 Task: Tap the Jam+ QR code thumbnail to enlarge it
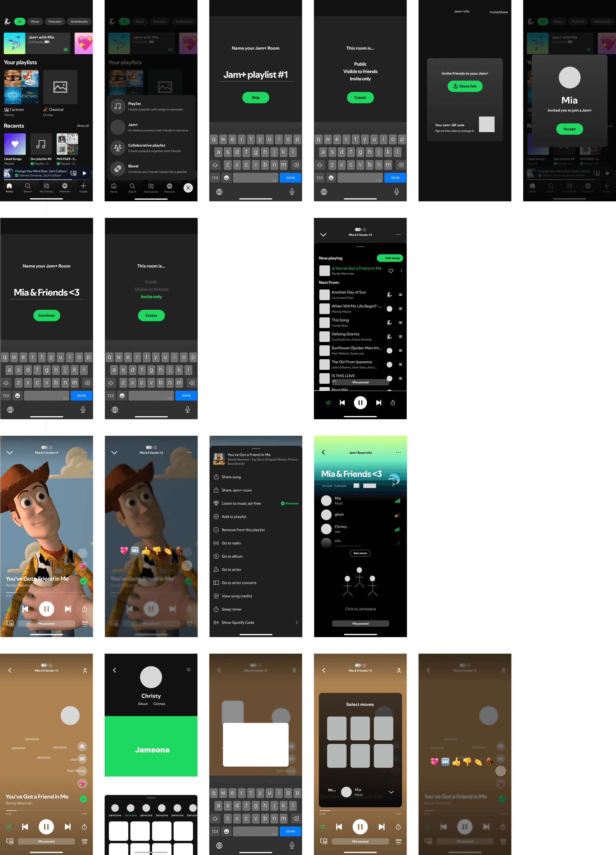(486, 124)
